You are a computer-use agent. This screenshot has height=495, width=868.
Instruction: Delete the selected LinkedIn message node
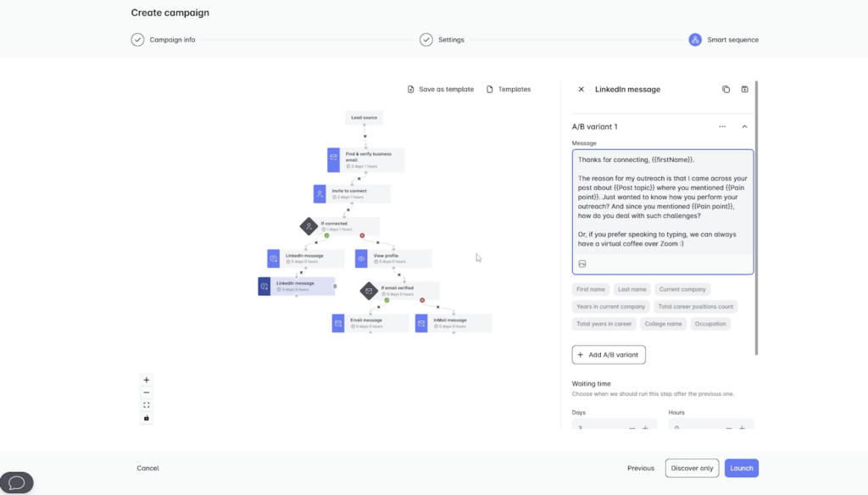335,286
